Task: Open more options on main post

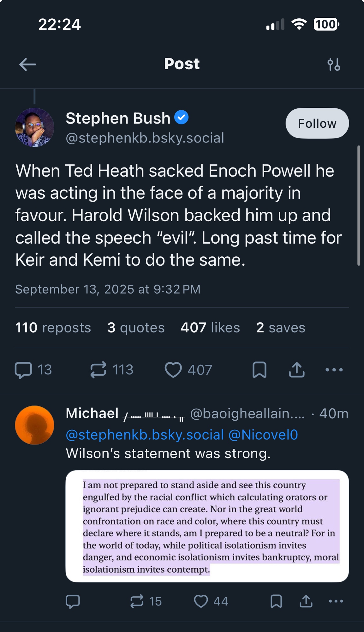Action: coord(334,370)
